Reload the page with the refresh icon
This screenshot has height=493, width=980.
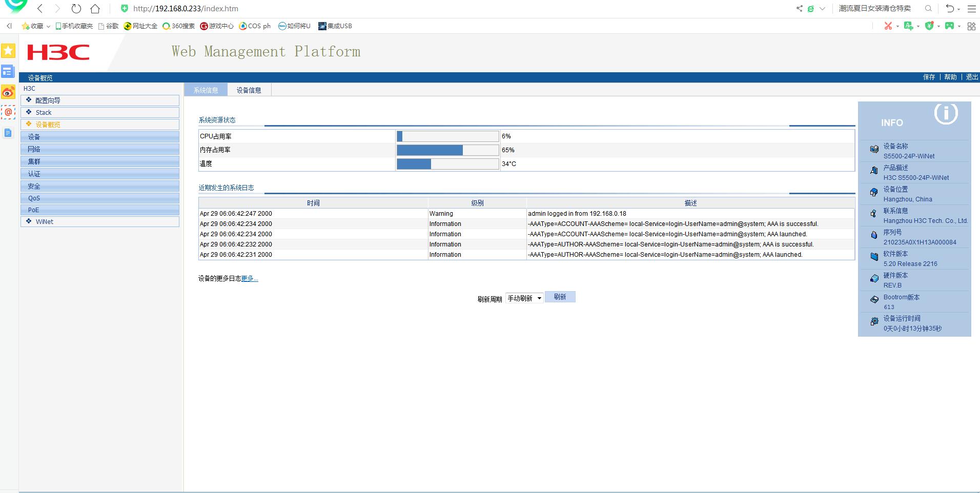click(x=76, y=9)
